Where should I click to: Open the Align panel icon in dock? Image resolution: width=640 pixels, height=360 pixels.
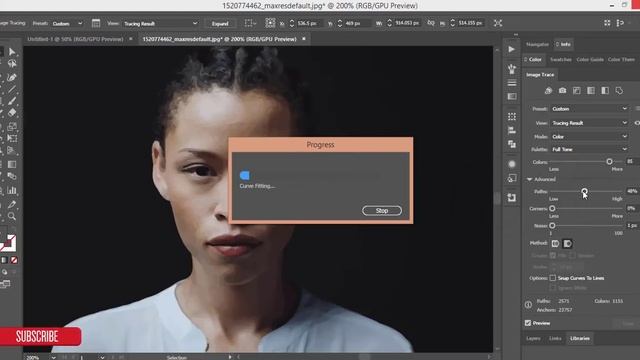point(512,130)
